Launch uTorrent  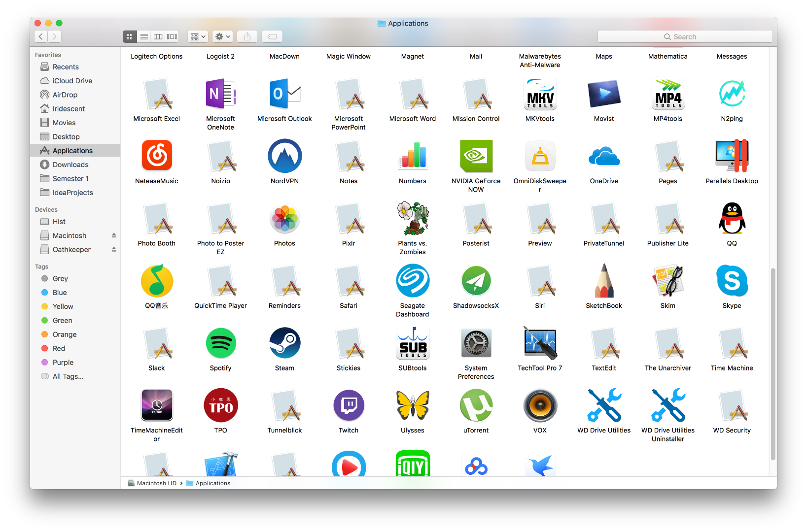click(476, 405)
